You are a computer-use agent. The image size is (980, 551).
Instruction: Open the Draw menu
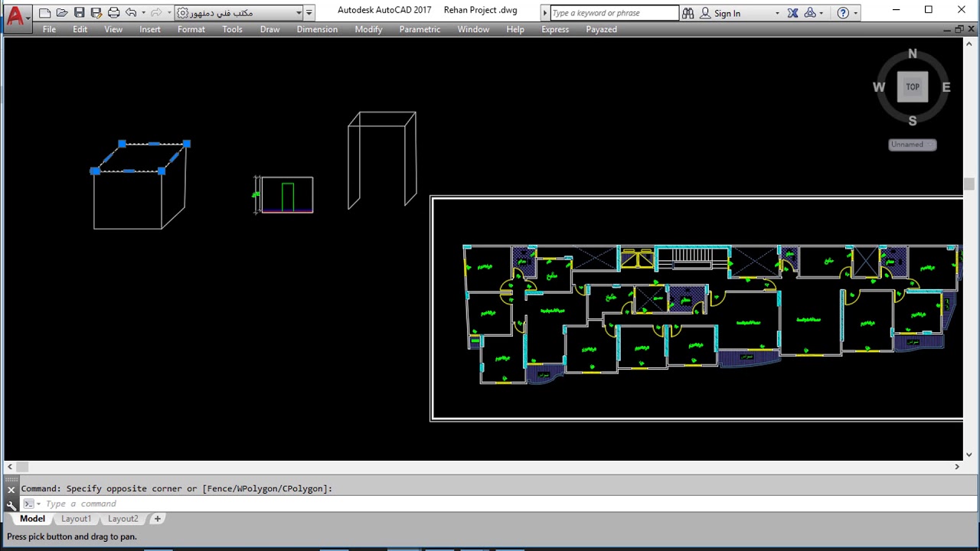click(269, 29)
